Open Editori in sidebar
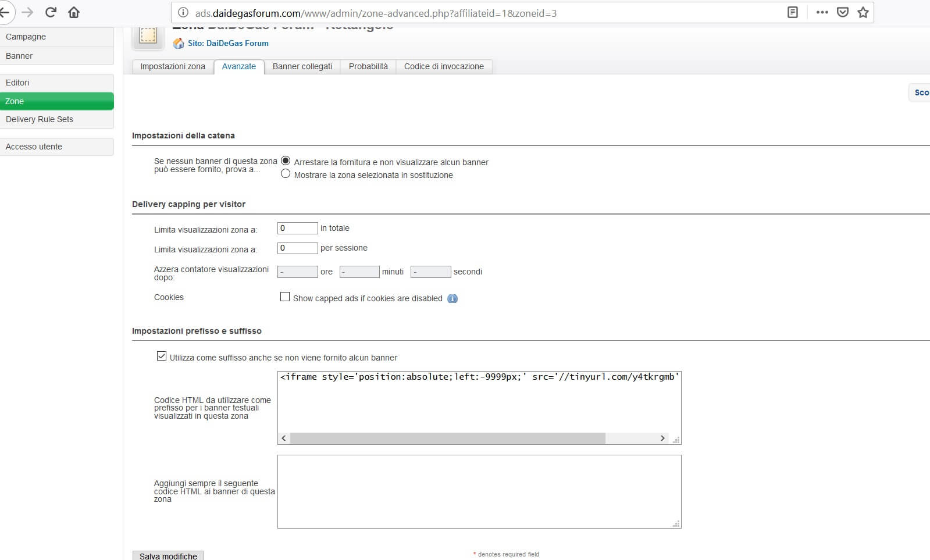This screenshot has height=560, width=930. pyautogui.click(x=57, y=83)
